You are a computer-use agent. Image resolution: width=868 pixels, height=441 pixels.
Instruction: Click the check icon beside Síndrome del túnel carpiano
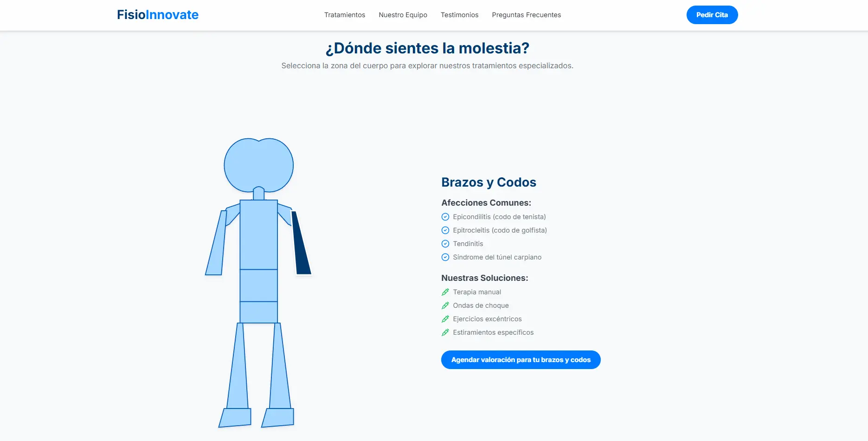point(445,257)
